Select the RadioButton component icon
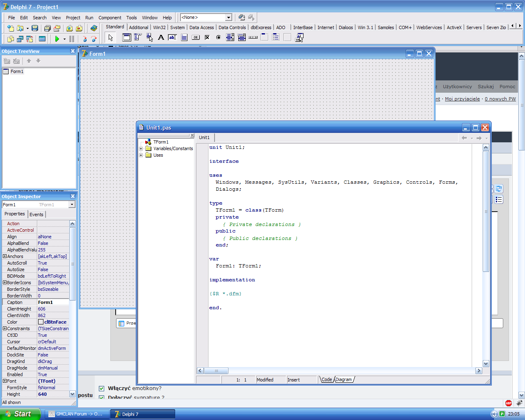The height and width of the screenshot is (420, 525). point(219,38)
